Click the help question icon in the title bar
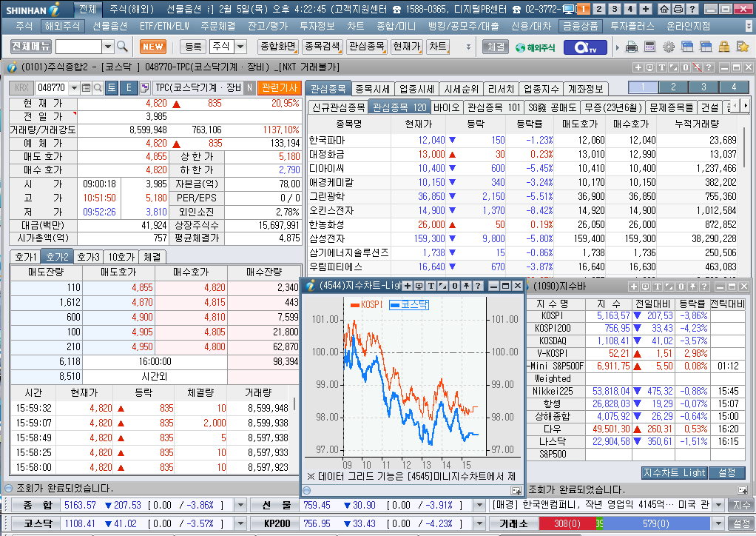This screenshot has height=536, width=756. coord(692,9)
